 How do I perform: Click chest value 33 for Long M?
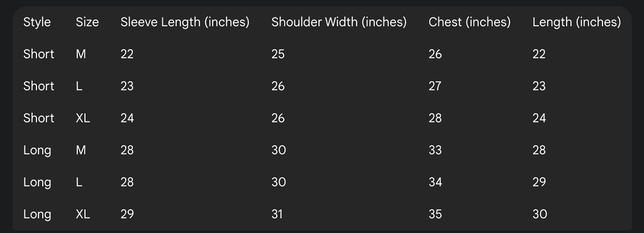point(435,150)
